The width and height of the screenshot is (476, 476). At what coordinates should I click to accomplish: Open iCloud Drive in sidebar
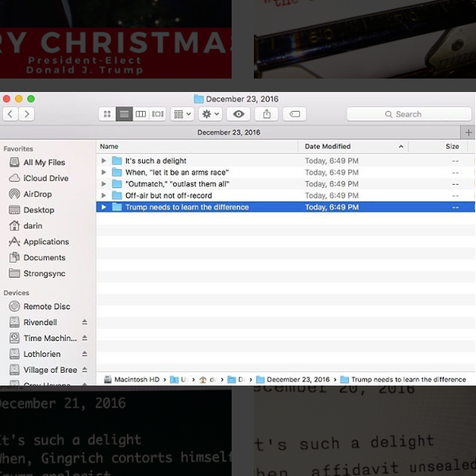46,178
